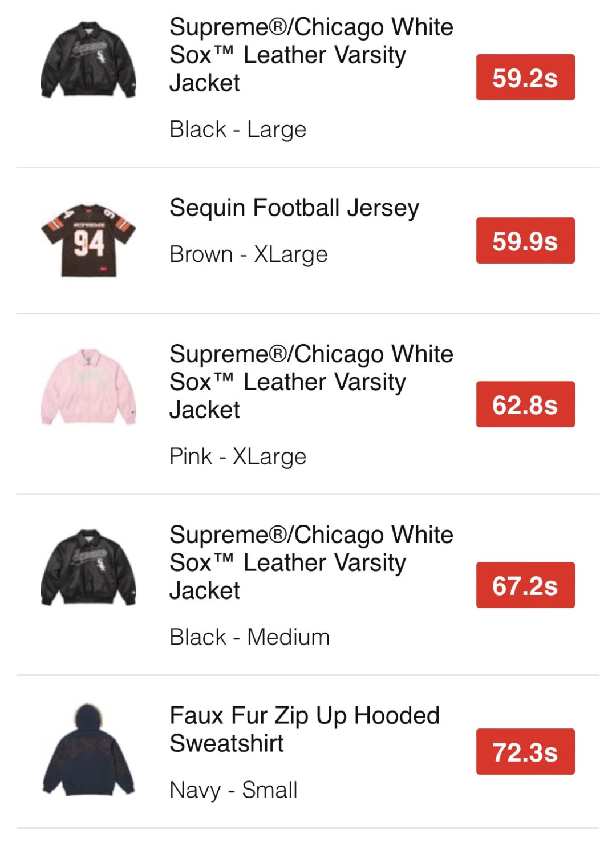Click the Brown - XLarge variant label
This screenshot has height=842, width=616.
(248, 254)
